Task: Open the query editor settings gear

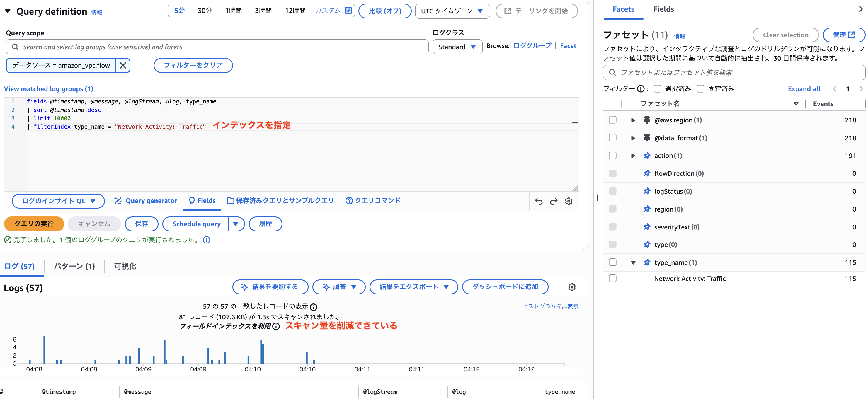Action: 569,201
